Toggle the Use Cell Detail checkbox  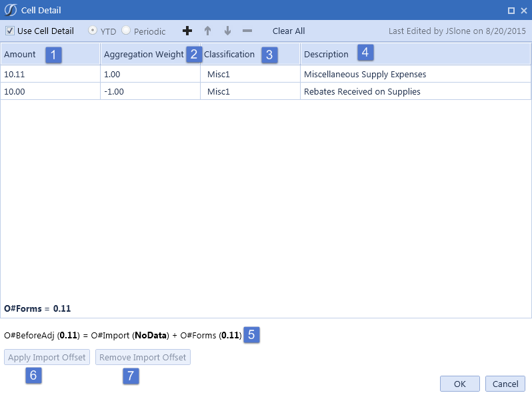tap(10, 31)
